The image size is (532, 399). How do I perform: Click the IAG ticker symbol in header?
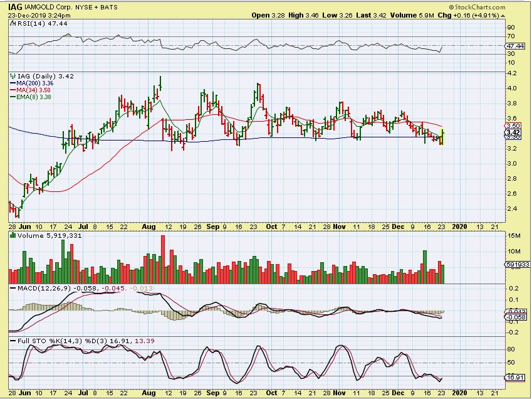16,7
